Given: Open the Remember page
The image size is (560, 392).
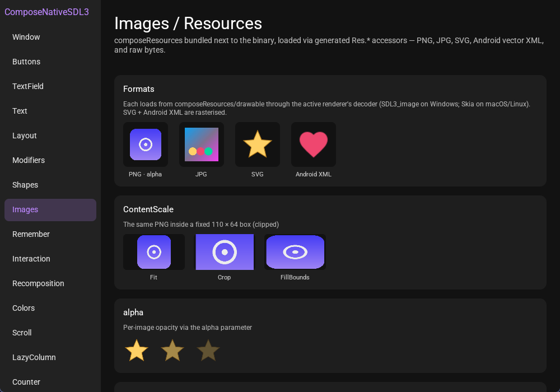Looking at the screenshot, I should click(50, 234).
